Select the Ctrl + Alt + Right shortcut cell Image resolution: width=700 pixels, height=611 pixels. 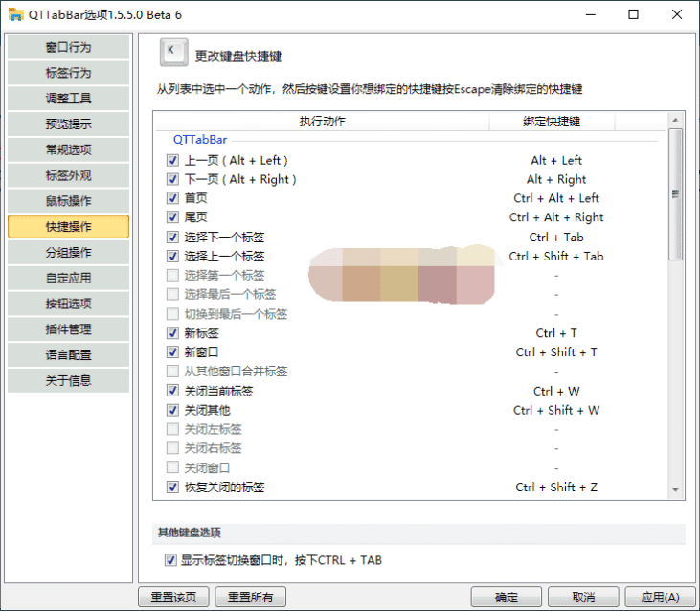pos(556,217)
